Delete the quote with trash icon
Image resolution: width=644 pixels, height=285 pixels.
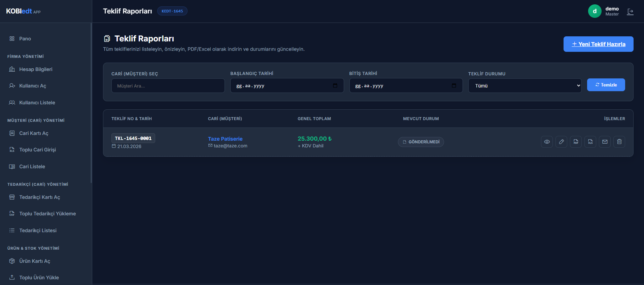(619, 142)
